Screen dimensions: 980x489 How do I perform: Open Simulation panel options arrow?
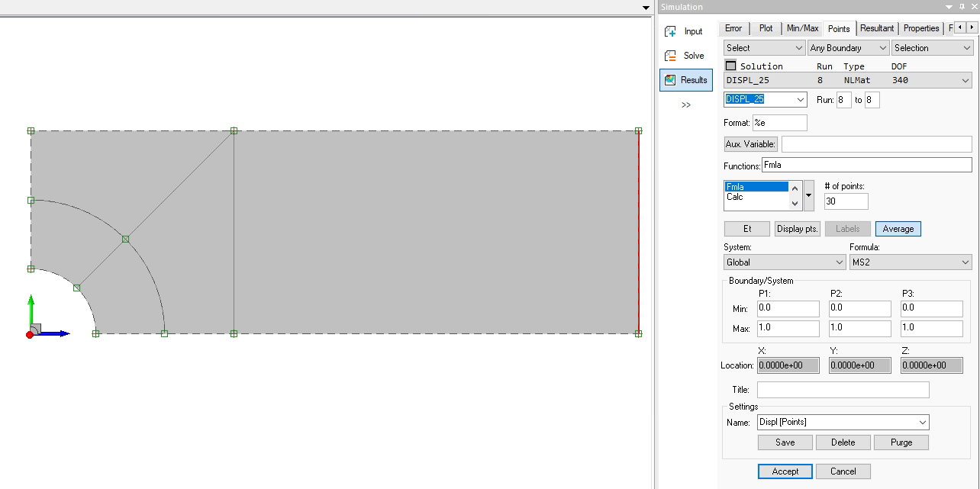pos(949,7)
